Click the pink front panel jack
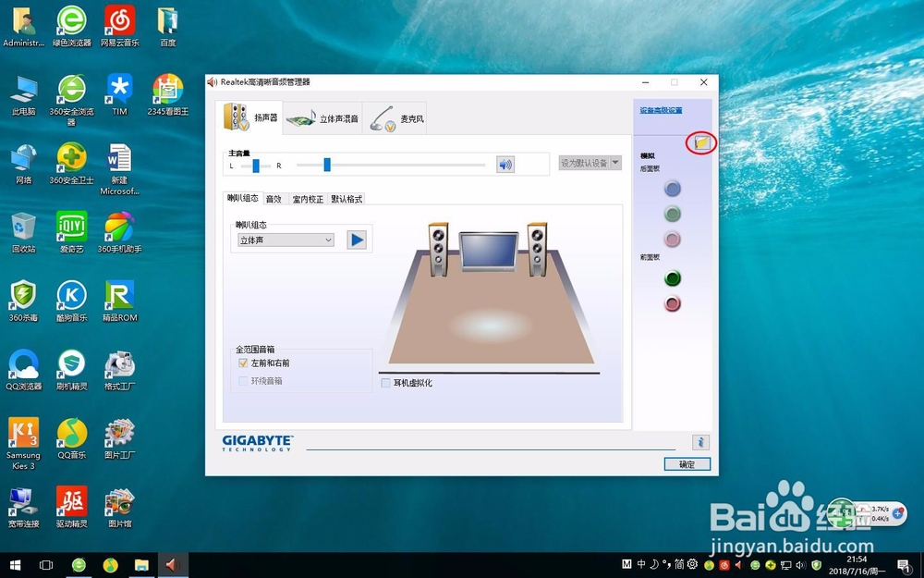This screenshot has height=578, width=924. [673, 303]
